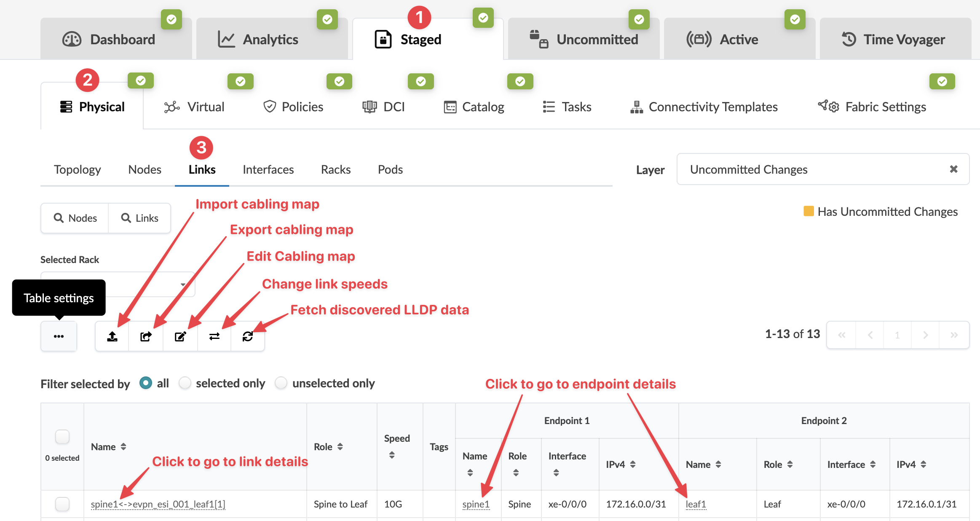Sort table by Role column arrows
This screenshot has height=521, width=980.
pyautogui.click(x=340, y=446)
